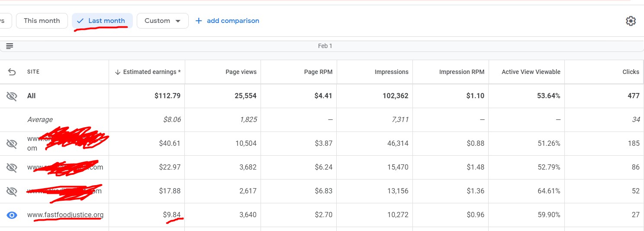Screen dimensions: 644x231
Task: Select the Average row label
Action: [x=40, y=119]
